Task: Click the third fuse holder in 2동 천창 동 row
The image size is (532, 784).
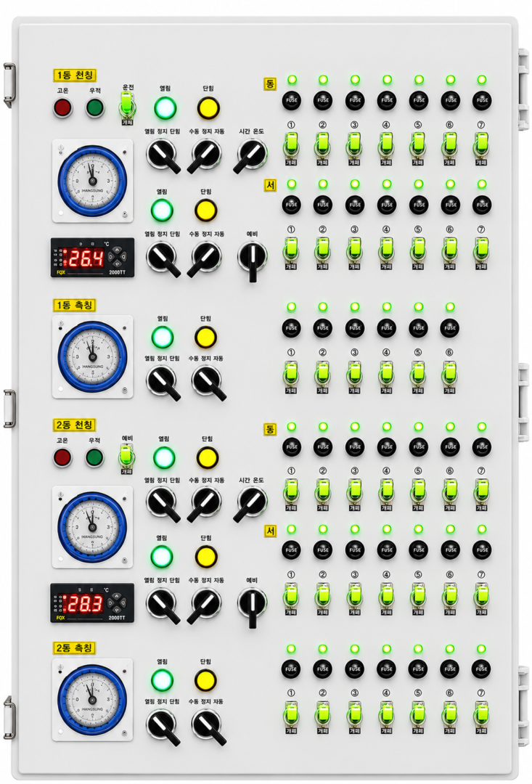Action: coord(355,446)
